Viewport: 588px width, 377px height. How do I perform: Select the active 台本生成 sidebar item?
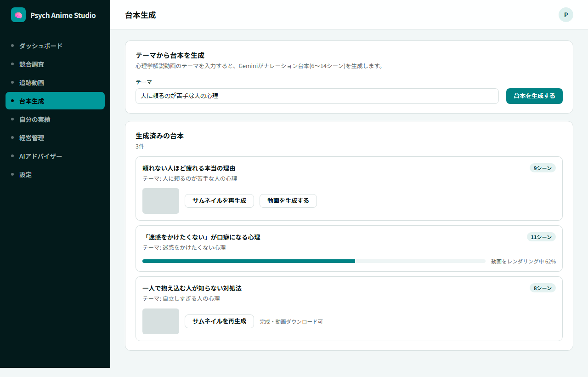[55, 101]
